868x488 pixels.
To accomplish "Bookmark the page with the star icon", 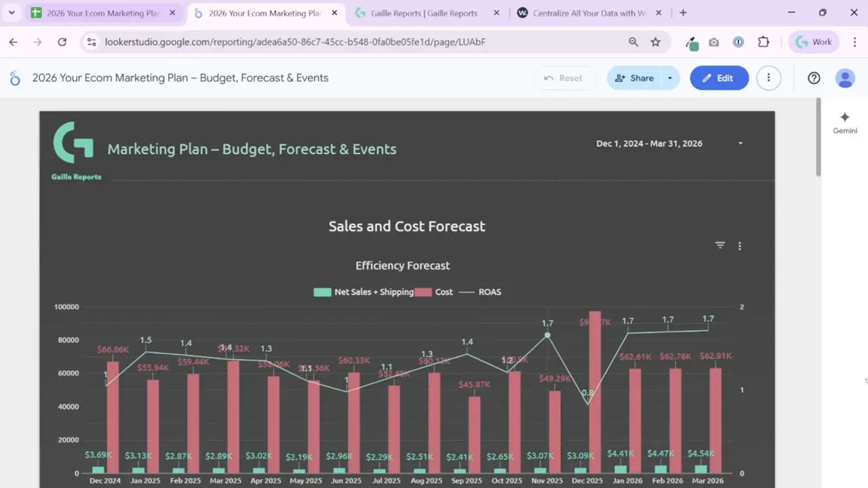I will pos(655,41).
